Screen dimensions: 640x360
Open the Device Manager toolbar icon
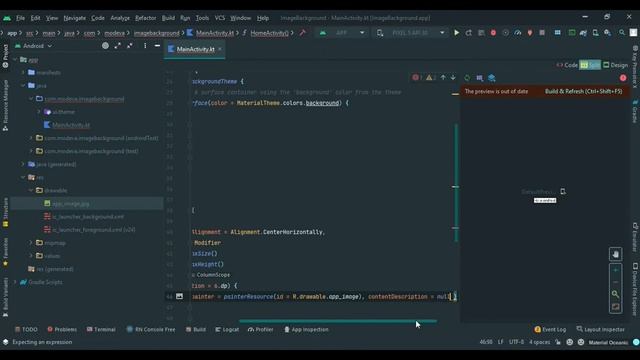coord(595,33)
